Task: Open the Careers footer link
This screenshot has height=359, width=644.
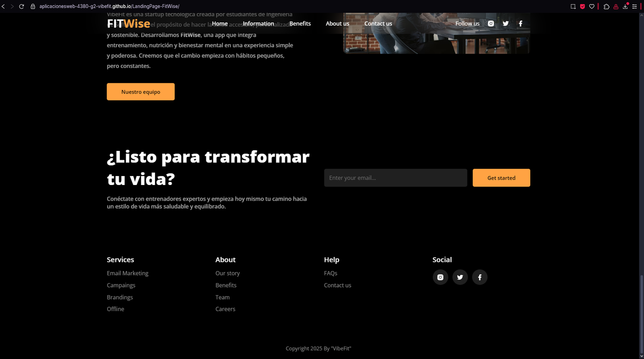Action: 225,309
